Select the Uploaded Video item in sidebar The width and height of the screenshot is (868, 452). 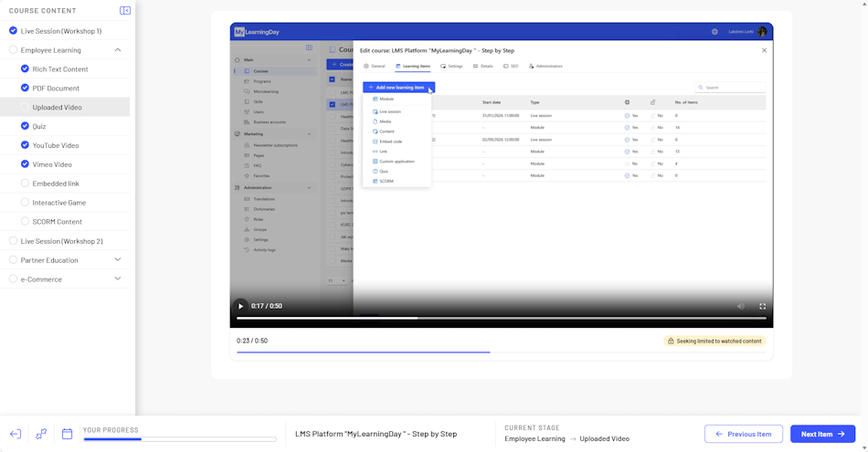pos(65,108)
